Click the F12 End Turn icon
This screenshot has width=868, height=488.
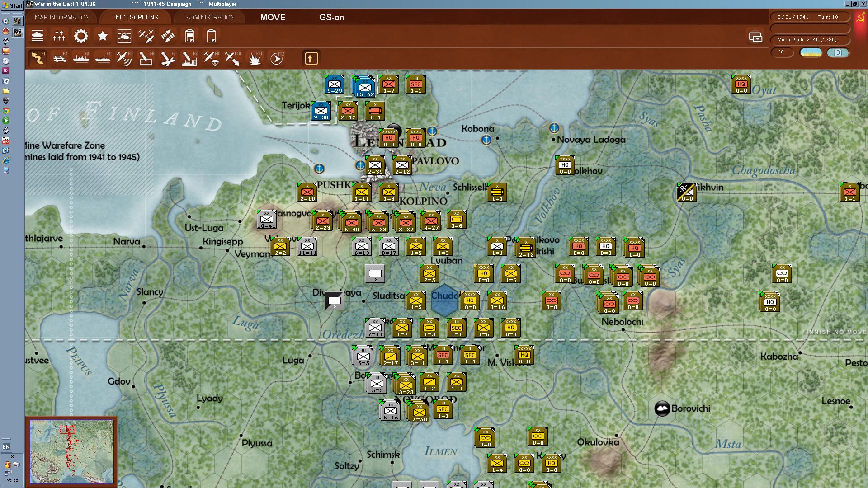click(276, 58)
